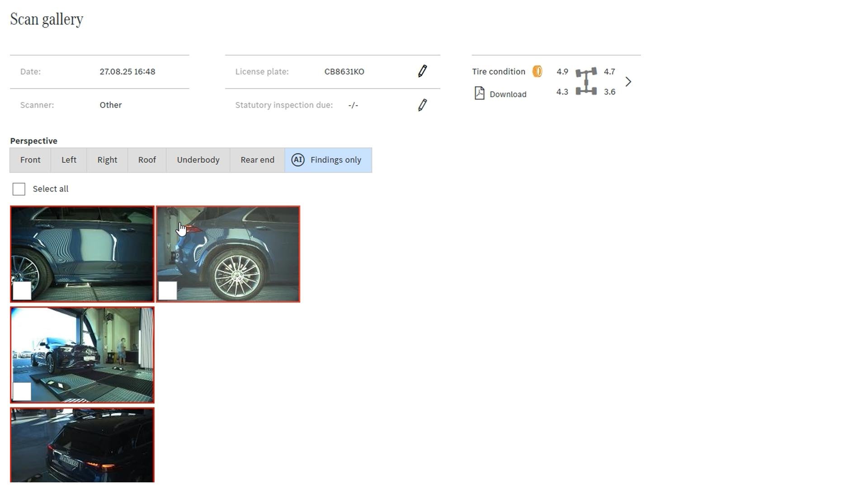Click the orange tire condition icon
868x488 pixels.
point(537,71)
